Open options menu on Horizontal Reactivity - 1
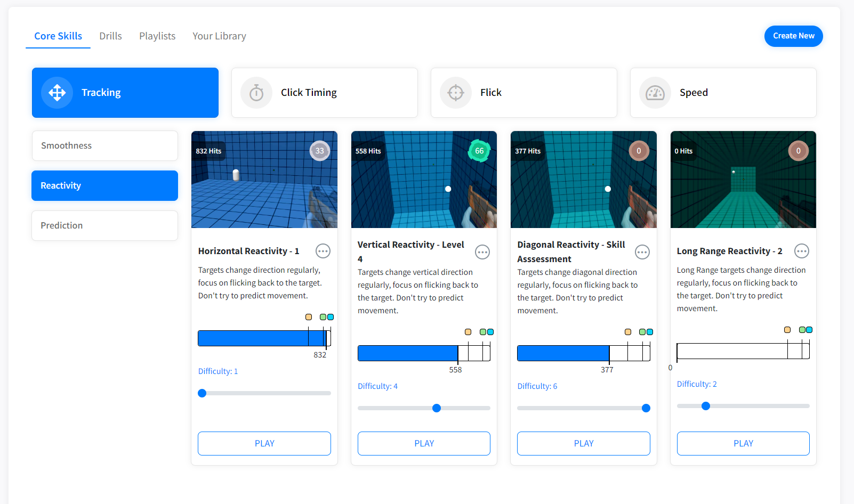 [323, 251]
